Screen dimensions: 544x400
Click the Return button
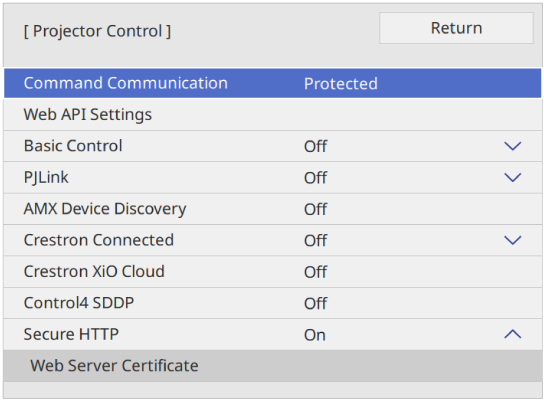pyautogui.click(x=456, y=28)
